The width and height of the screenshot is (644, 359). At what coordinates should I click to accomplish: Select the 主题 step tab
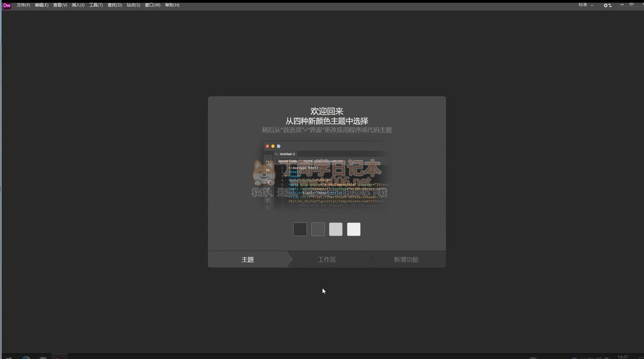click(x=248, y=260)
